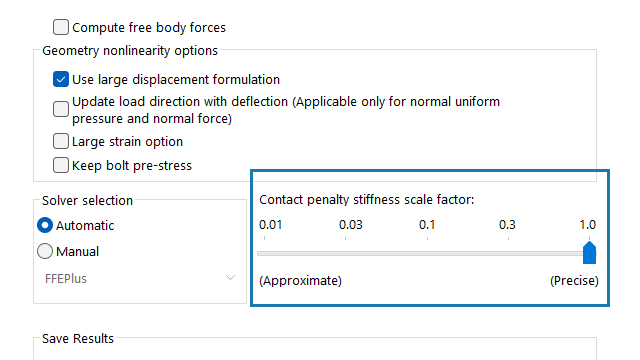This screenshot has width=640, height=360.
Task: Open the FFEPlus solver dropdown
Action: [140, 278]
